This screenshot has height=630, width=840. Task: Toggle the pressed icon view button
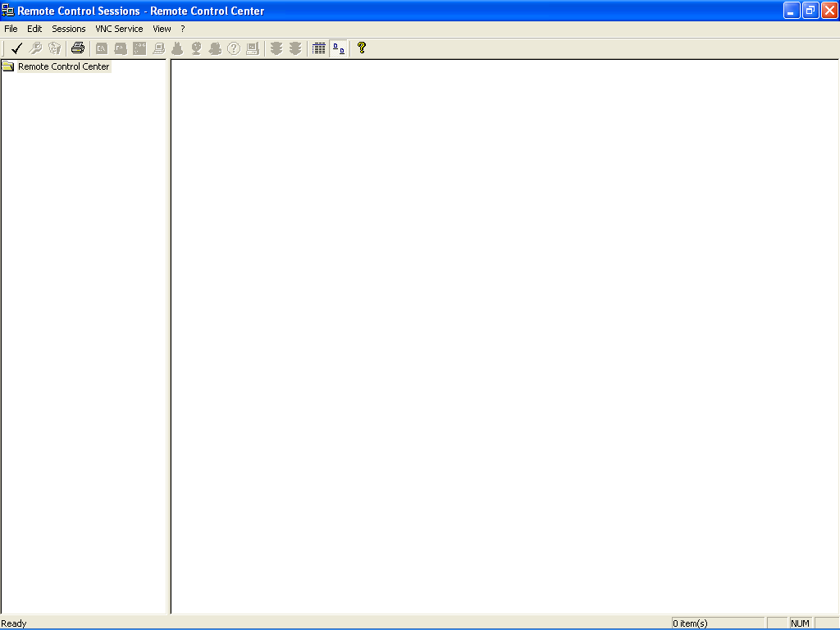click(x=339, y=48)
